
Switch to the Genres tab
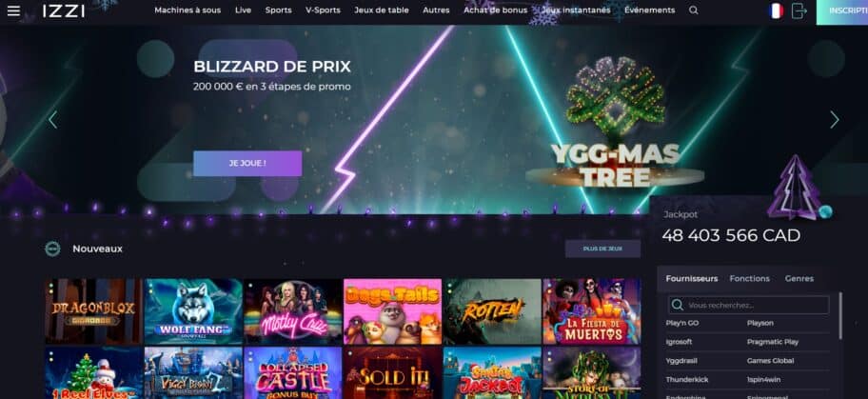[x=799, y=279]
